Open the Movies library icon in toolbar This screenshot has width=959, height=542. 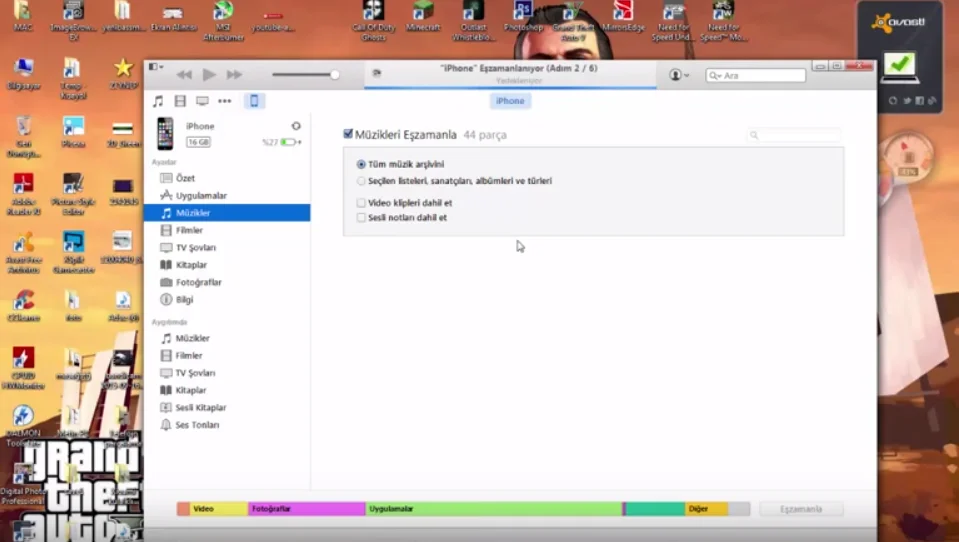180,101
